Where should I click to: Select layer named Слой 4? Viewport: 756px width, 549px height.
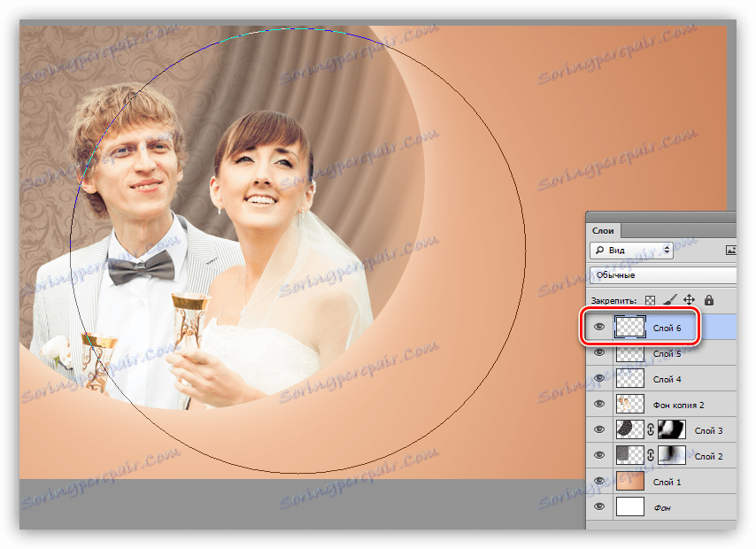click(667, 379)
